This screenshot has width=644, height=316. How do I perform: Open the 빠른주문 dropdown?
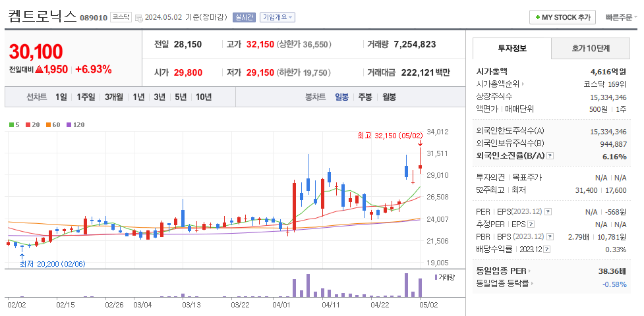pyautogui.click(x=622, y=17)
